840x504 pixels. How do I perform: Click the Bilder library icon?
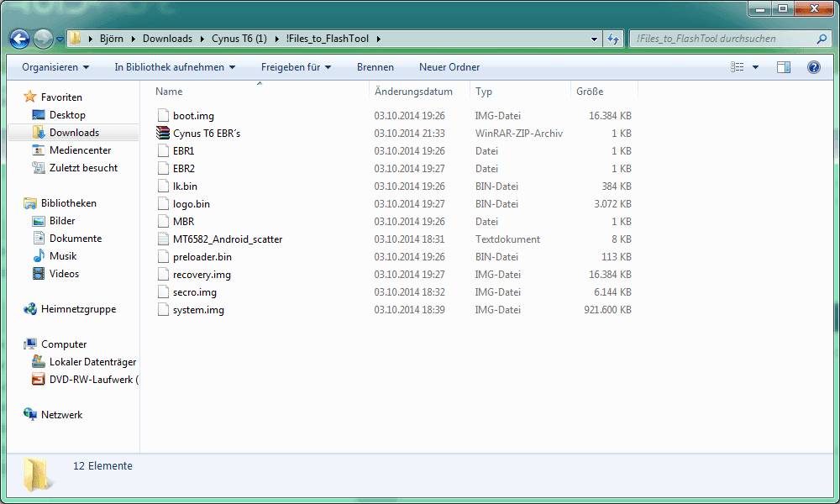(x=39, y=221)
